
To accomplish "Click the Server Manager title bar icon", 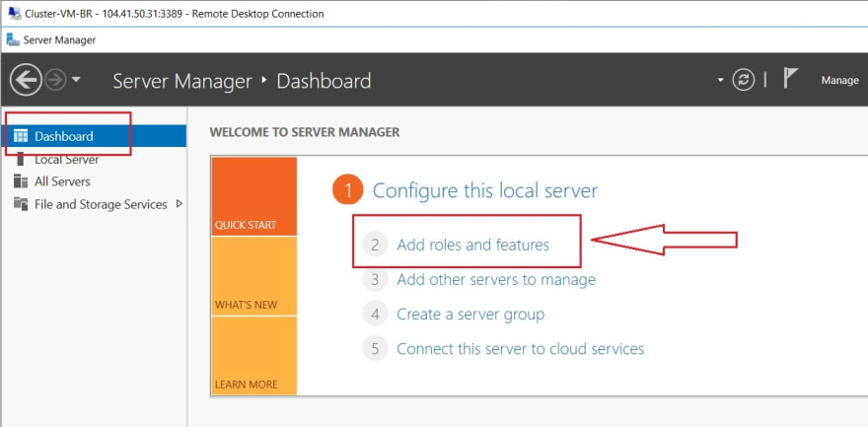I will tap(13, 39).
